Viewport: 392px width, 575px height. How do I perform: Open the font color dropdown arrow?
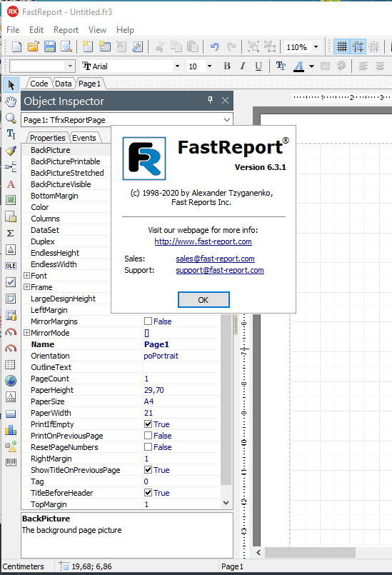[312, 66]
